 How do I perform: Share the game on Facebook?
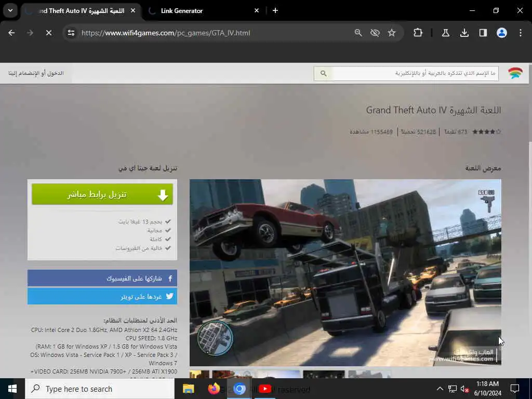click(x=102, y=278)
